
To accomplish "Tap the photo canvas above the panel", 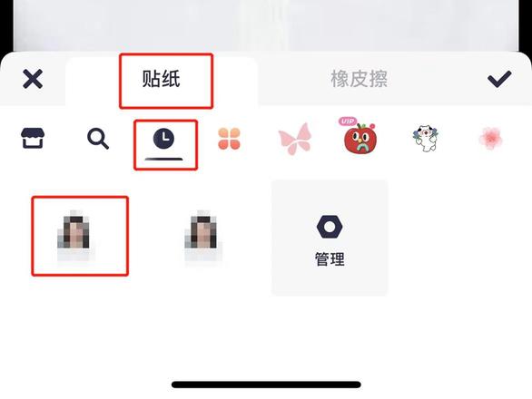I will tap(266, 25).
